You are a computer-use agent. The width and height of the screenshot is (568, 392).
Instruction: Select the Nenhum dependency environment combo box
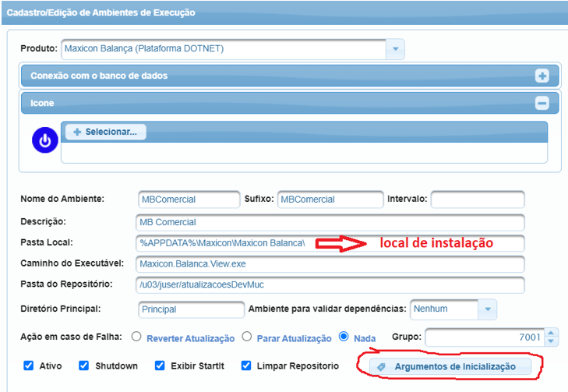coord(453,309)
